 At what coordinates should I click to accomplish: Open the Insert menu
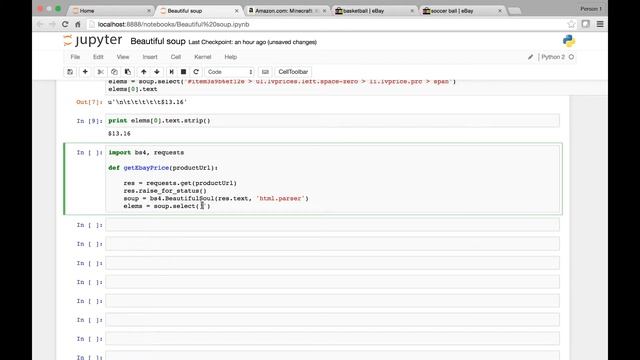point(150,57)
